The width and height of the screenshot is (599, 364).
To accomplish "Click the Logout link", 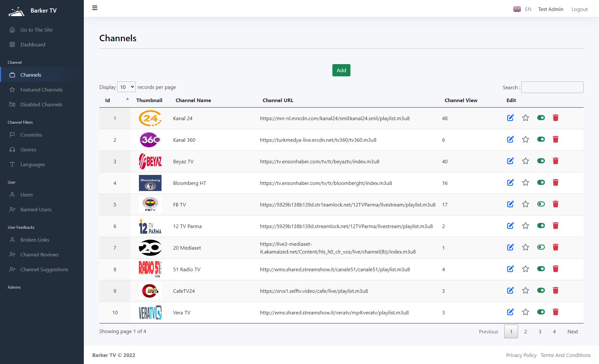I will click(x=579, y=9).
